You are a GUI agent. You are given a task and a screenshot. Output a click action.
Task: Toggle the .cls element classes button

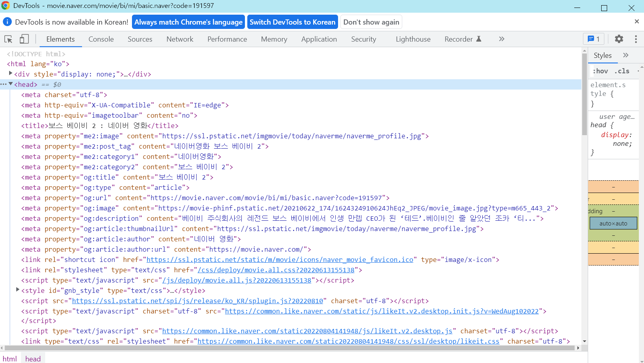pyautogui.click(x=622, y=71)
